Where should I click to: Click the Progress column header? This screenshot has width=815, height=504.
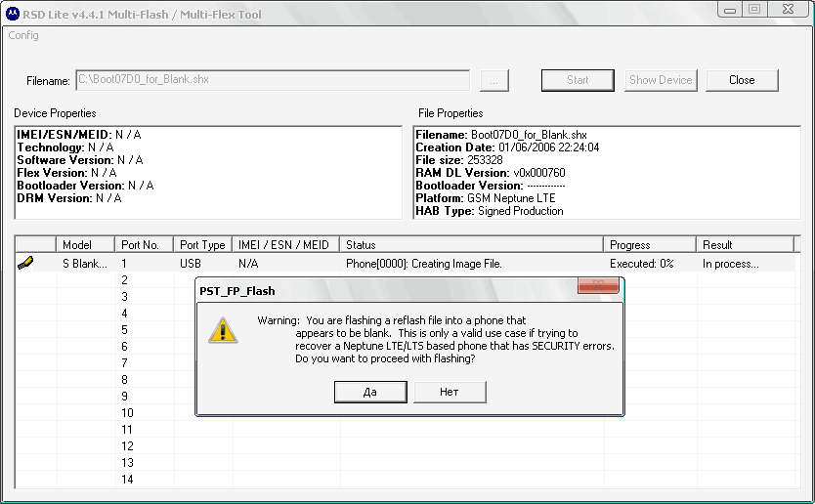click(x=650, y=245)
